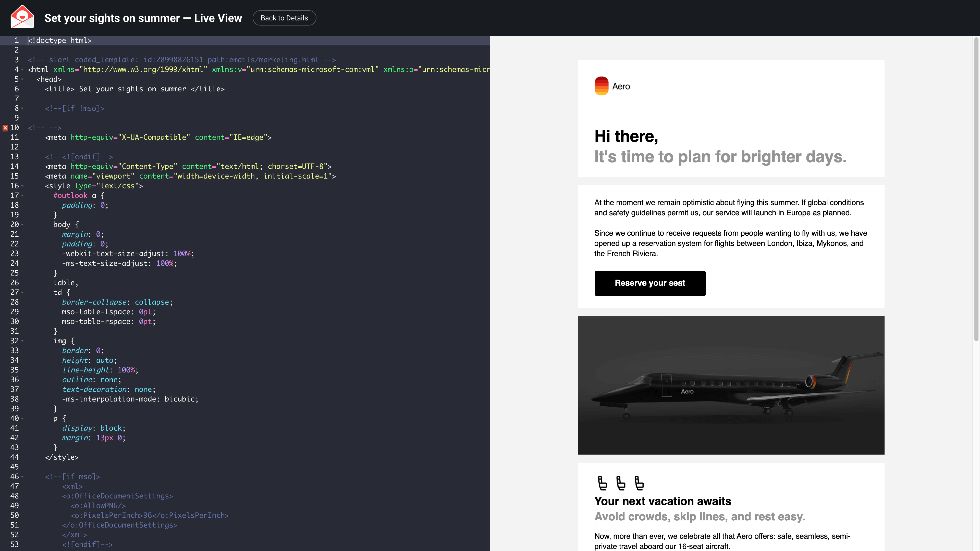Click line number 44 in the gutter

point(15,457)
